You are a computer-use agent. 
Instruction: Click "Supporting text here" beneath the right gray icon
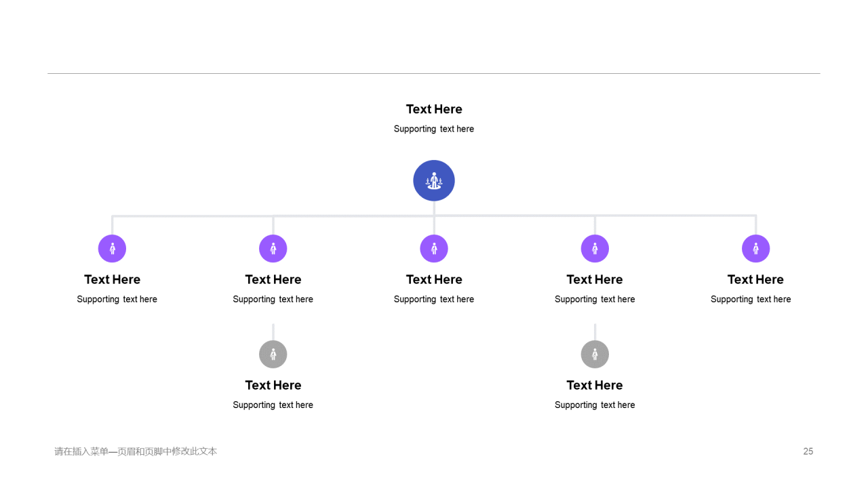595,405
